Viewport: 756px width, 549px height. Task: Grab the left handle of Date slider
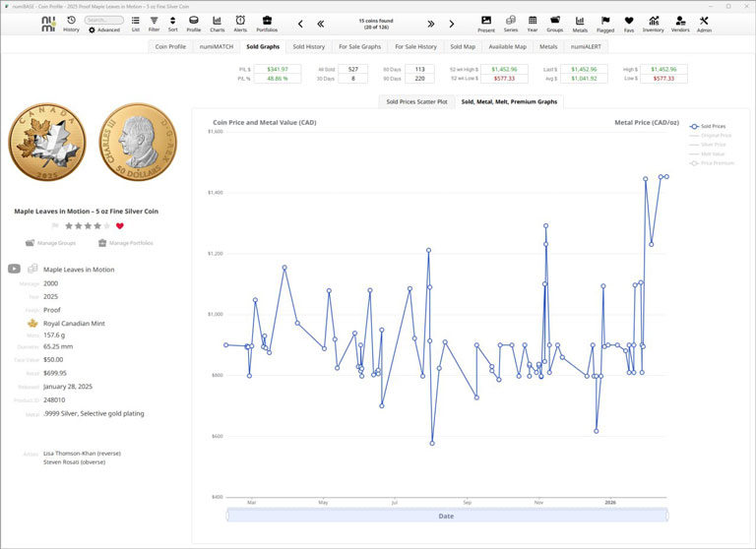pos(227,516)
